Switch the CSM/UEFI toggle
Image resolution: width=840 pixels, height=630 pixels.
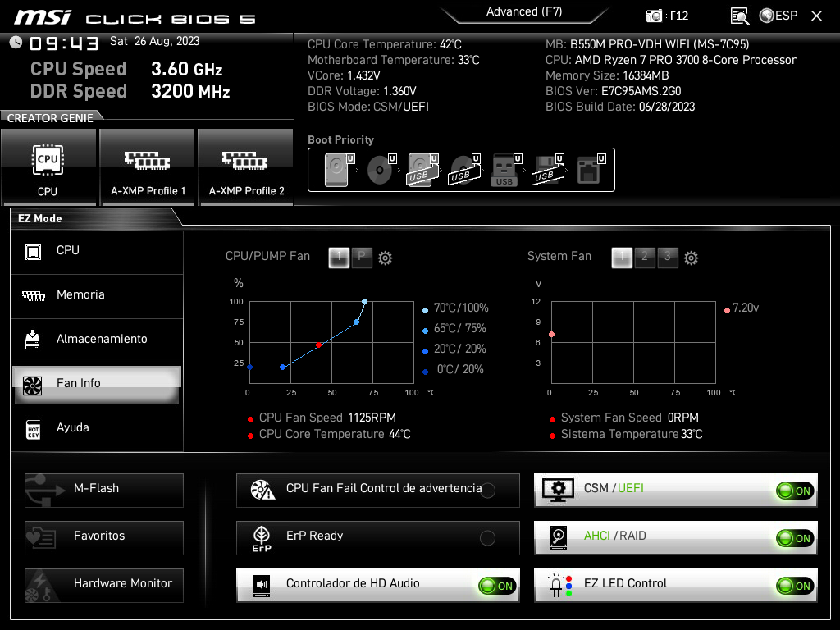point(795,491)
